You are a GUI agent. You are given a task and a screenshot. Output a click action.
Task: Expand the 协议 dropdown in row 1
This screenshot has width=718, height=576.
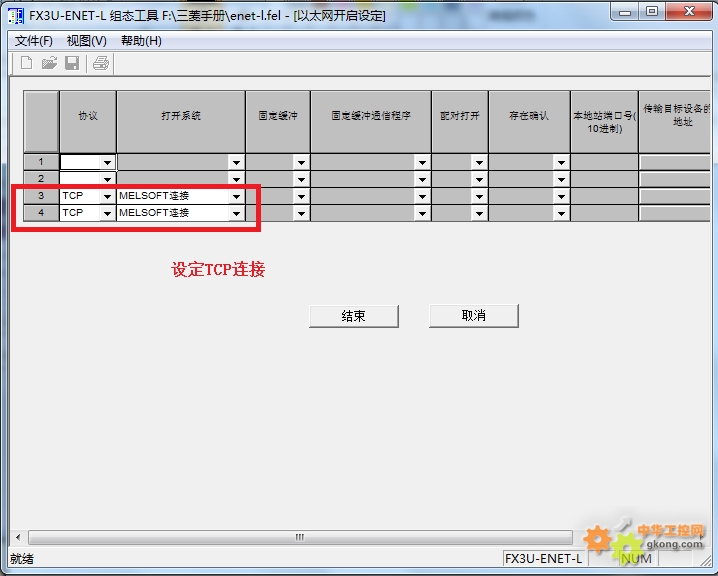tap(107, 163)
